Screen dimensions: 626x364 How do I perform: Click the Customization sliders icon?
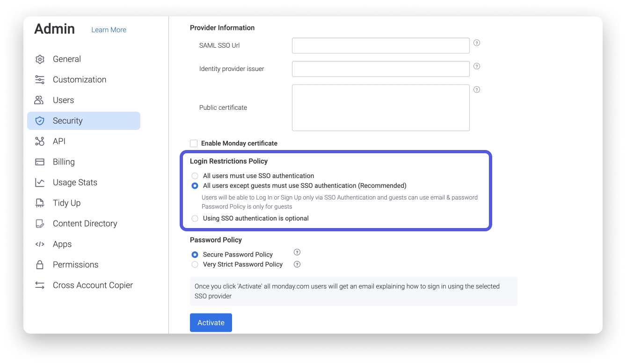pyautogui.click(x=40, y=79)
